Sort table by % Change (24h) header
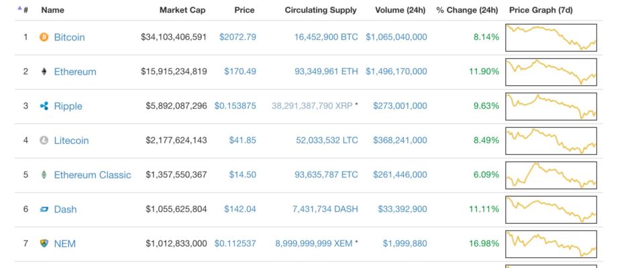The image size is (644, 268). (468, 10)
